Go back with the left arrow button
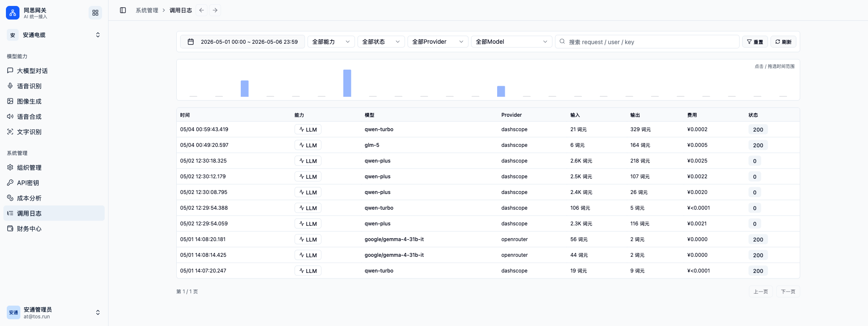This screenshot has width=868, height=326. click(x=202, y=10)
